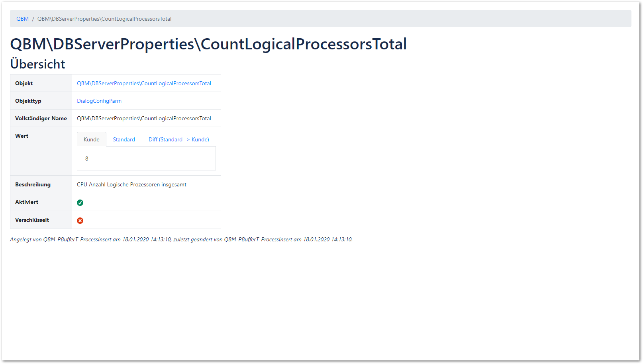Select the Kunde tab
Image resolution: width=643 pixels, height=364 pixels.
tap(92, 139)
